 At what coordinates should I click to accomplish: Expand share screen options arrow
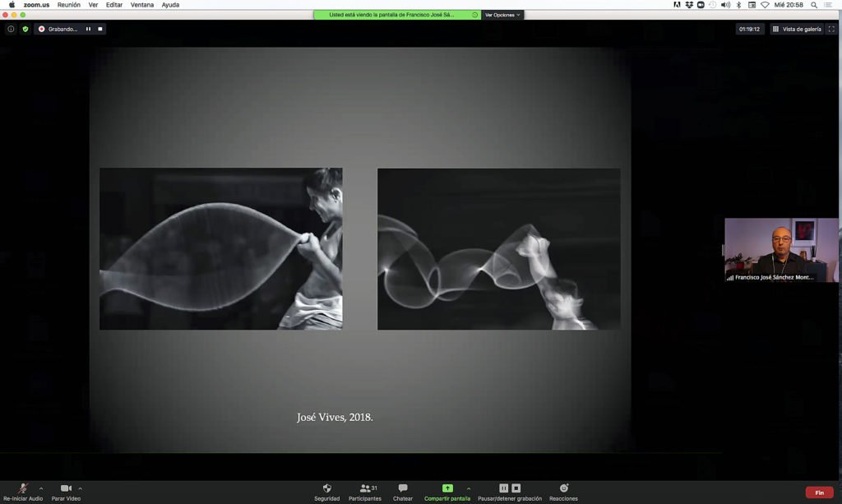pos(469,488)
